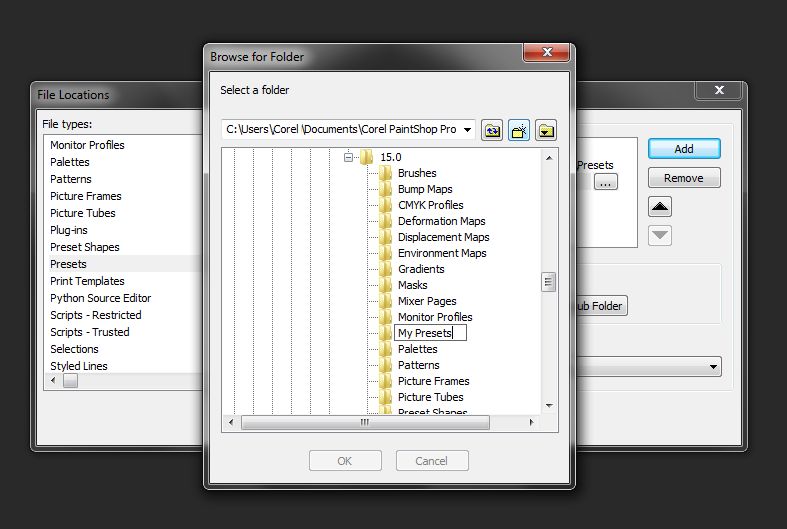Select the Gradients folder
Image resolution: width=787 pixels, height=529 pixels.
421,270
